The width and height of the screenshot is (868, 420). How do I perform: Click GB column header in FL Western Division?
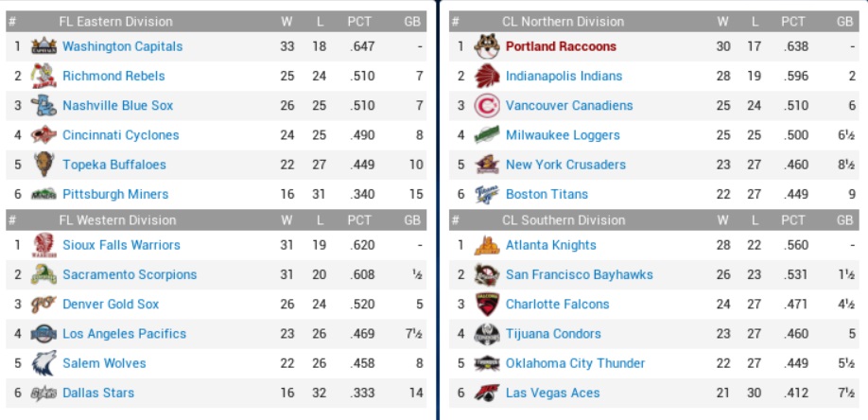tap(411, 220)
